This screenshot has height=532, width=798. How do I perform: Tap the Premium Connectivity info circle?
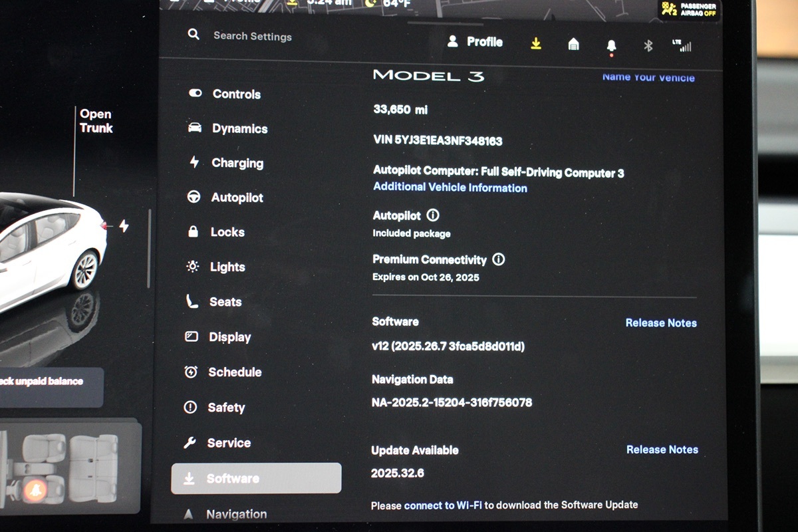point(499,259)
